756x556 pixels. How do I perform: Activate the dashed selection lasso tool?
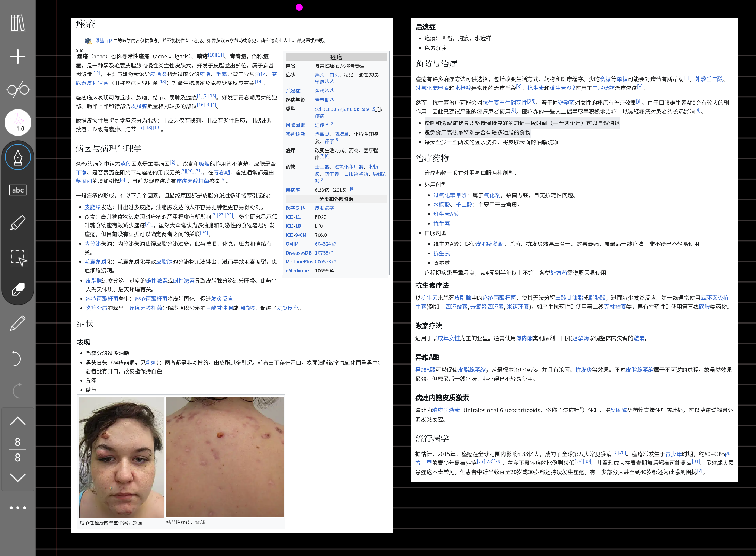coord(18,257)
